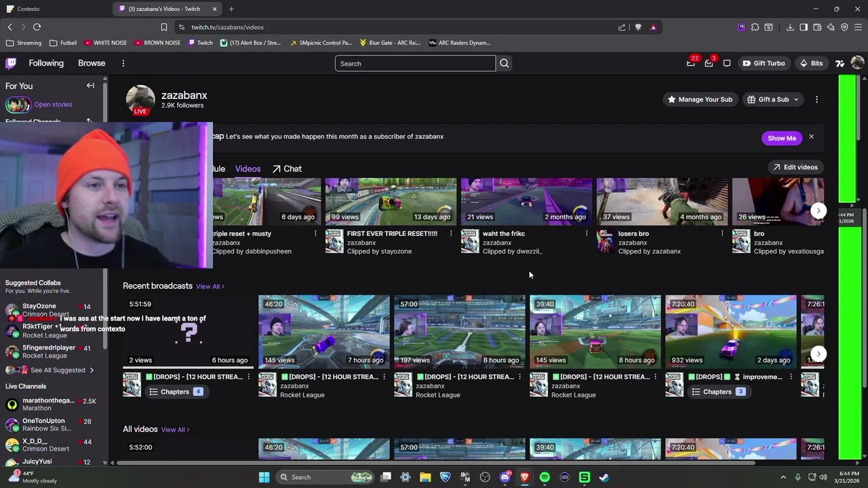Open the inbox icon with 3 badge
This screenshot has width=868, height=488.
point(709,63)
